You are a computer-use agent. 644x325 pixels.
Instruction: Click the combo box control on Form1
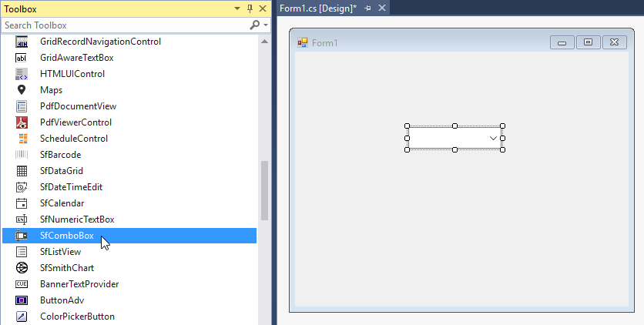pyautogui.click(x=454, y=139)
